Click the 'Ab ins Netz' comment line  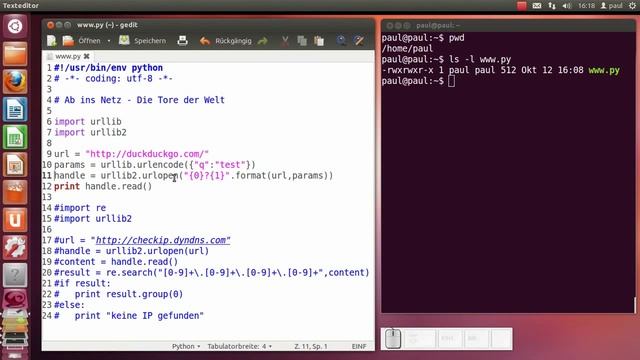tap(139, 100)
